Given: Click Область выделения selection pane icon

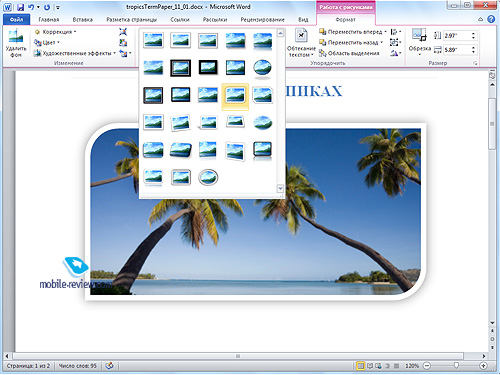Looking at the screenshot, I should (322, 53).
